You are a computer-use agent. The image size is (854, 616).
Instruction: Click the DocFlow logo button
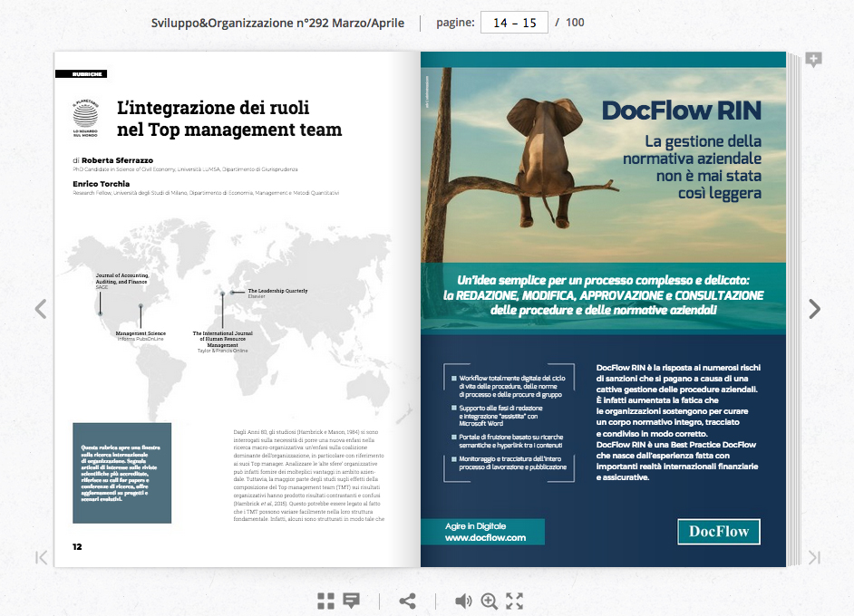point(719,532)
